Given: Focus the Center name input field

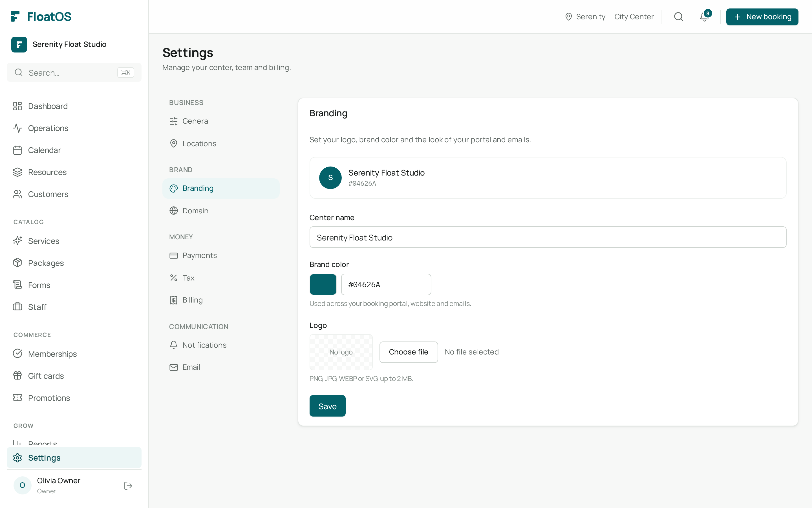Looking at the screenshot, I should point(548,237).
